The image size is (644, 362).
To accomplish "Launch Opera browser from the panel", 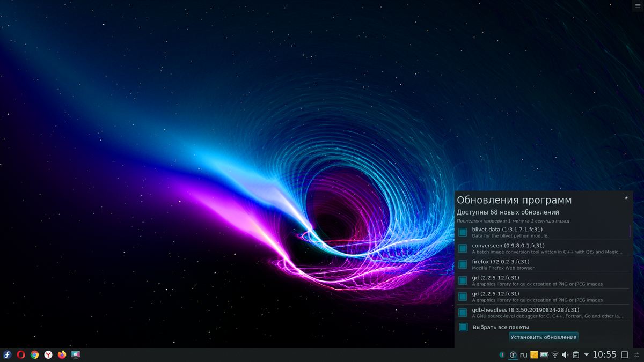I will coord(21,354).
